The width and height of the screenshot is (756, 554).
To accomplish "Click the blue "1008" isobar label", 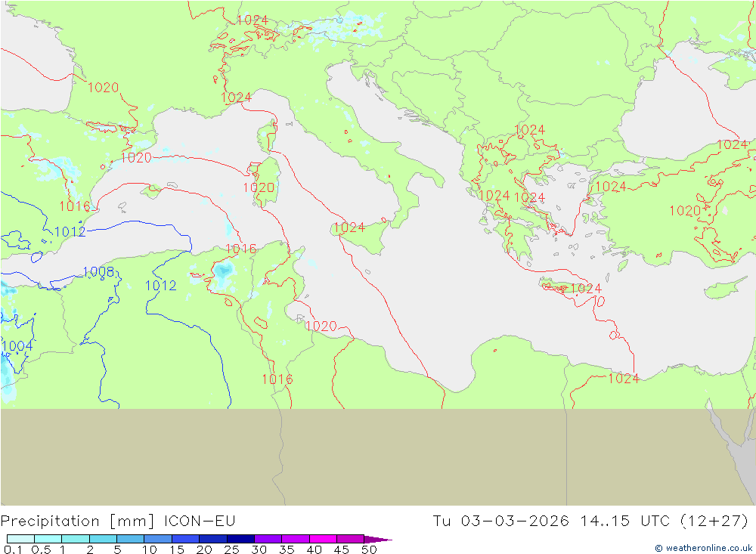I will 98,272.
